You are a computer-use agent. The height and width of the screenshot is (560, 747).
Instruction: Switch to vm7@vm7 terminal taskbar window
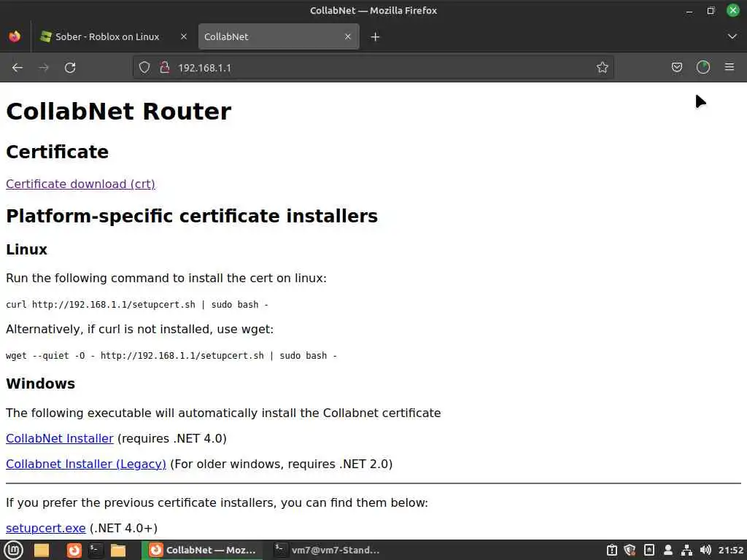click(328, 551)
